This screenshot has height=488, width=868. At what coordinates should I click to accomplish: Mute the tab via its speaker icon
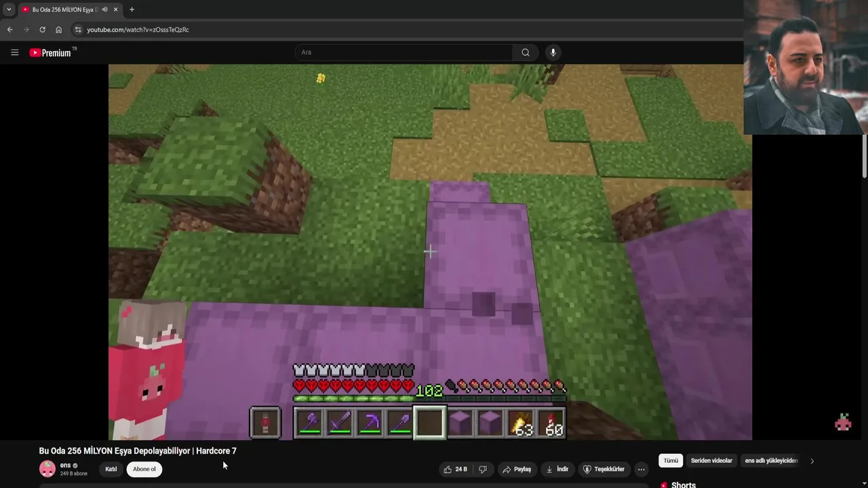pyautogui.click(x=104, y=9)
